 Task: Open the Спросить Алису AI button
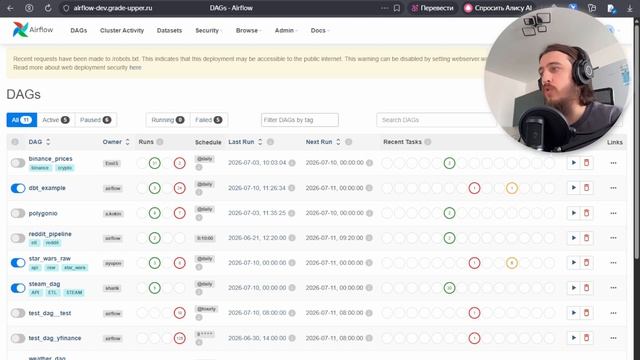499,8
